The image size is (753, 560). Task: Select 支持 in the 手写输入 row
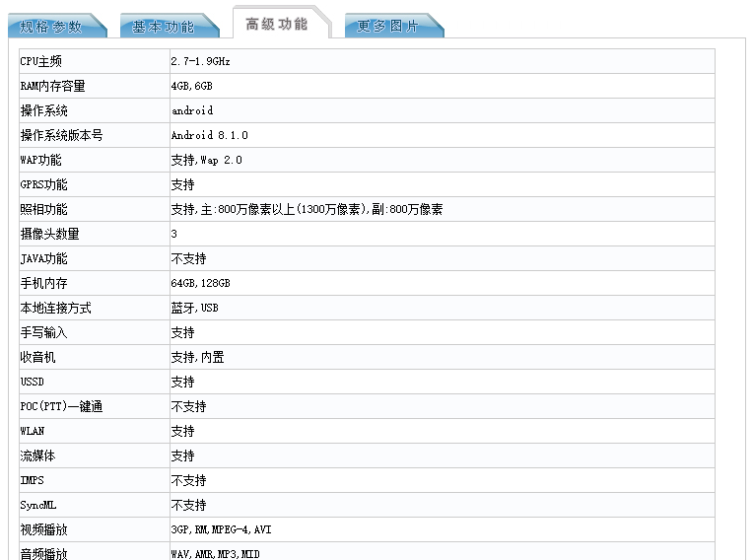click(183, 333)
